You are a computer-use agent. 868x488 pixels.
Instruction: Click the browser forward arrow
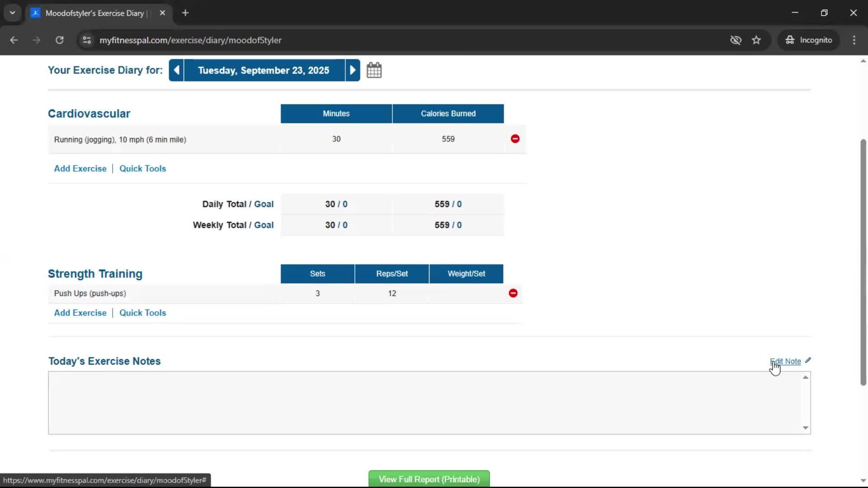click(36, 40)
